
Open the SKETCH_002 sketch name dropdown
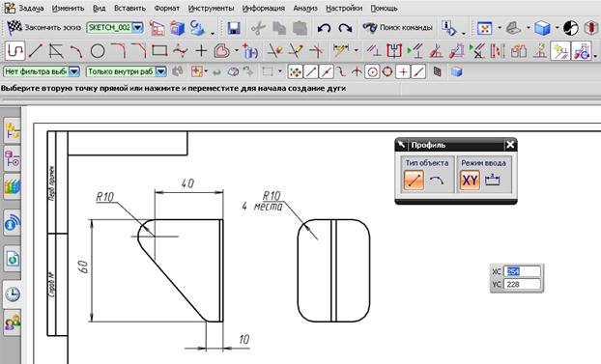coord(137,28)
